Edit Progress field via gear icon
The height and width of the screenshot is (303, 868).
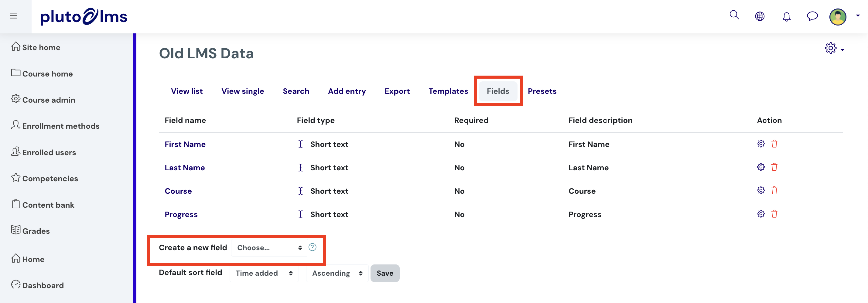coord(760,214)
